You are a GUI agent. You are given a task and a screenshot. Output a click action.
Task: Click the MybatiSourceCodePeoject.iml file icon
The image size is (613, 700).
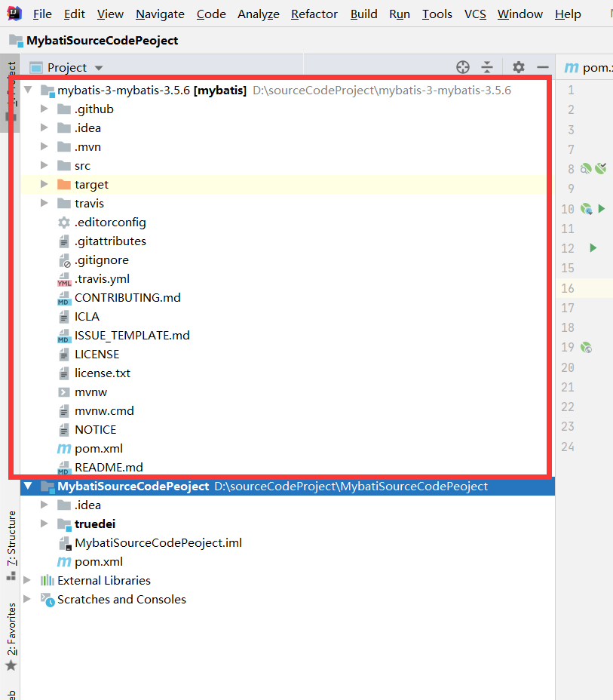pyautogui.click(x=65, y=543)
